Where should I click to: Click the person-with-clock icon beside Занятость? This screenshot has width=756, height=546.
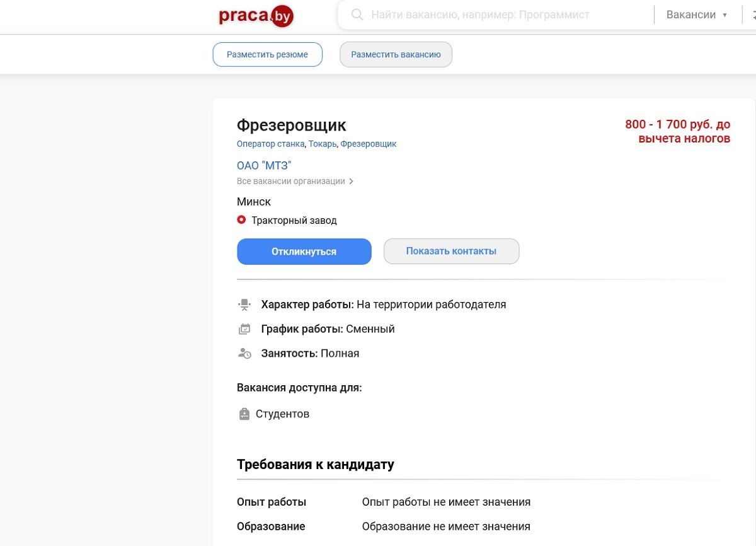(x=244, y=353)
